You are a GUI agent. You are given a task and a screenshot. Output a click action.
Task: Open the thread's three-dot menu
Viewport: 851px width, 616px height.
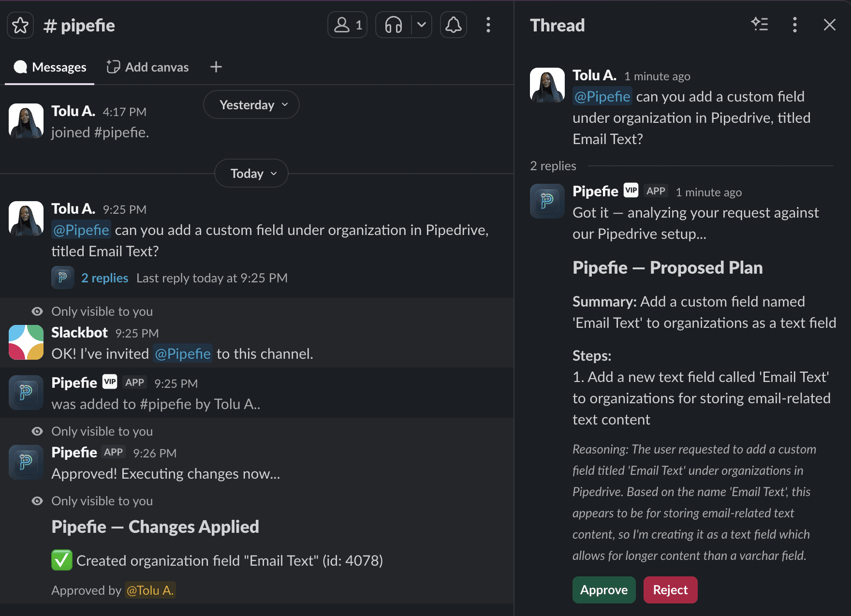click(794, 25)
